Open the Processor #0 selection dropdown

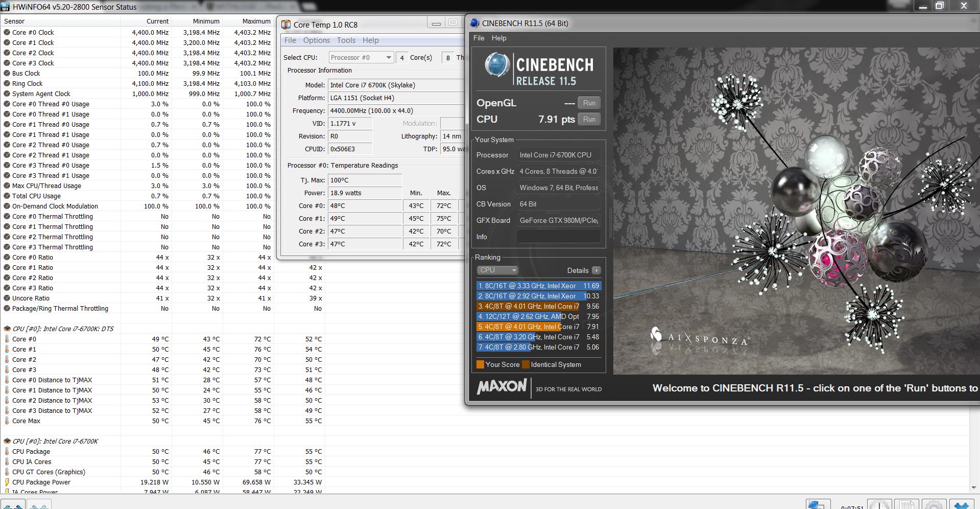[x=361, y=57]
